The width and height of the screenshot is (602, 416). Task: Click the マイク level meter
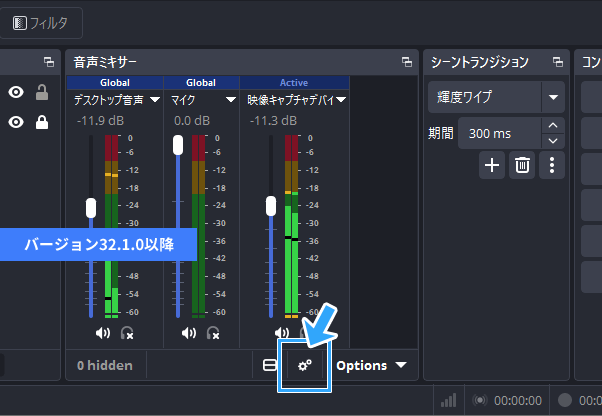pos(198,226)
